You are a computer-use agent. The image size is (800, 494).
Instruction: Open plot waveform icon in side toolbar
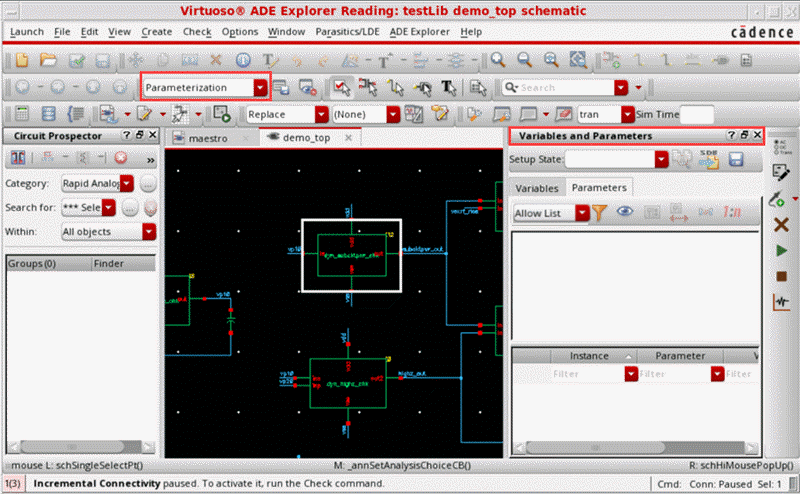[x=781, y=302]
